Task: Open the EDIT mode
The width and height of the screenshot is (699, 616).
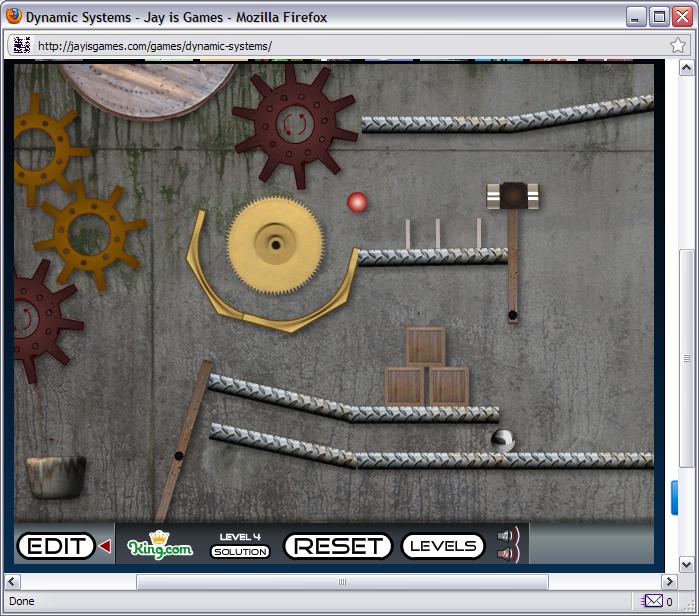Action: point(55,546)
